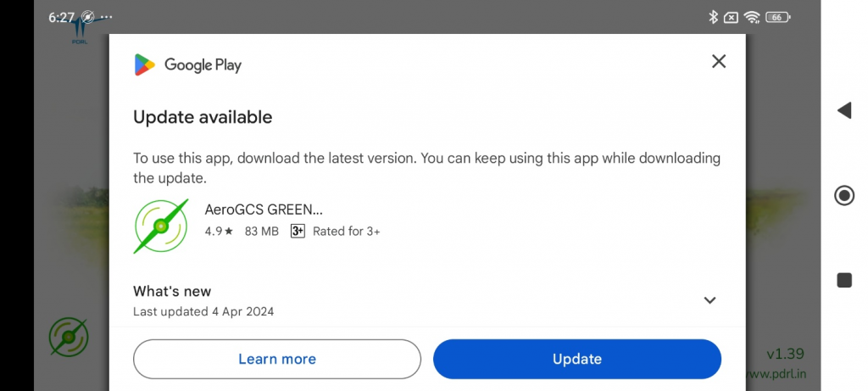The height and width of the screenshot is (391, 868).
Task: Tap the 3+ content rating badge
Action: [x=298, y=231]
